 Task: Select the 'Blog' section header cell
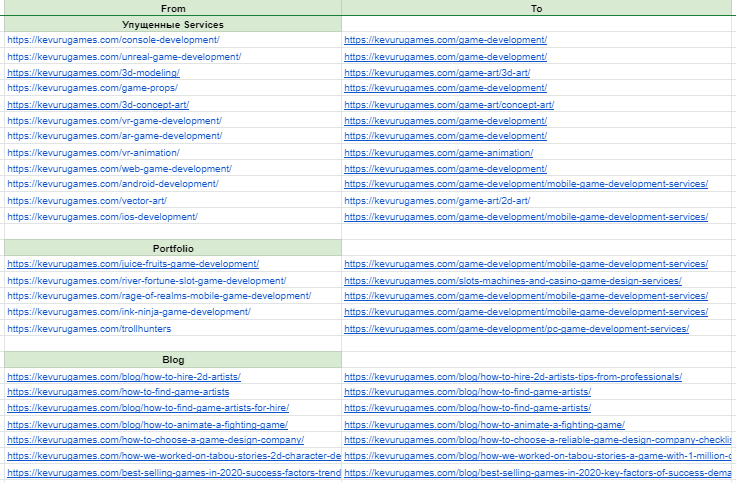pyautogui.click(x=173, y=360)
